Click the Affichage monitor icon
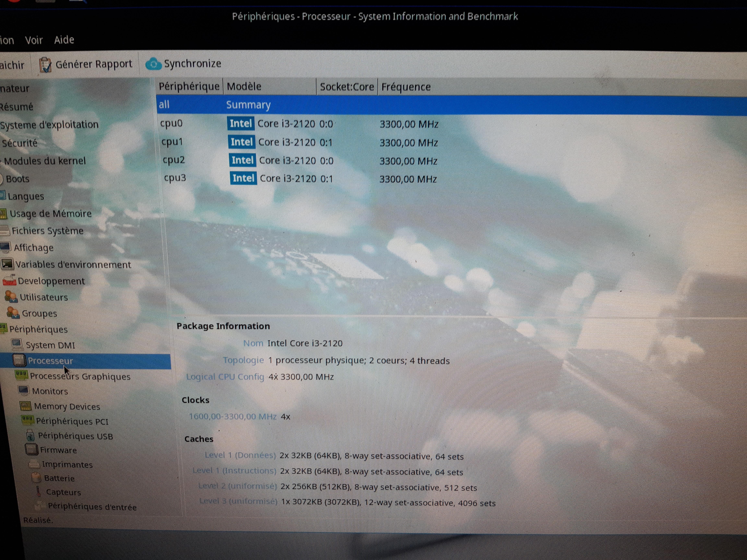Screen dimensions: 747x560 [x=5, y=247]
